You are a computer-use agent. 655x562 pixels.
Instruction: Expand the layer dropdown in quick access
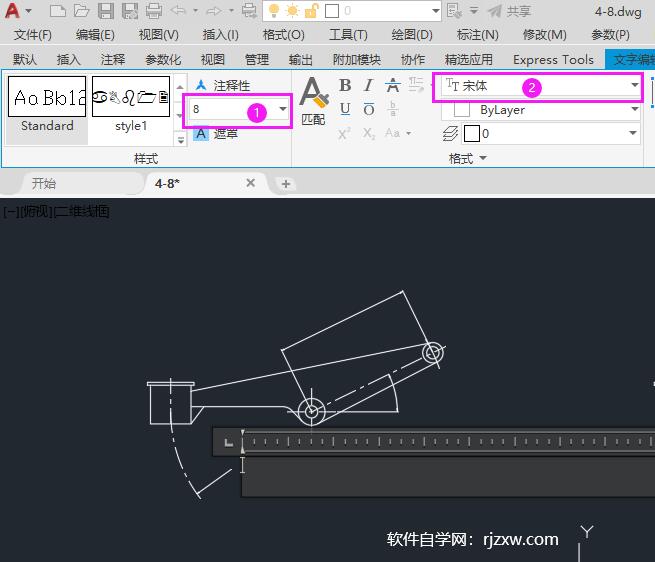436,11
